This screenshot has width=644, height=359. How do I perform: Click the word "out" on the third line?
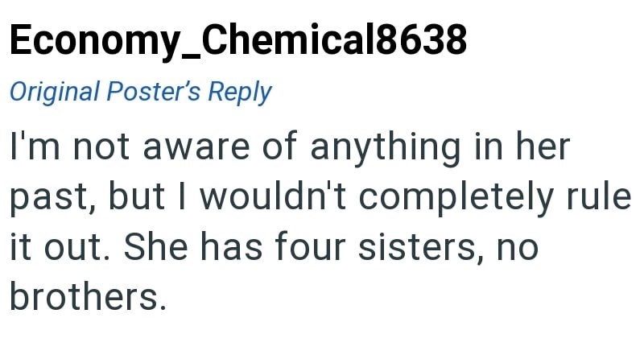[x=84, y=246]
